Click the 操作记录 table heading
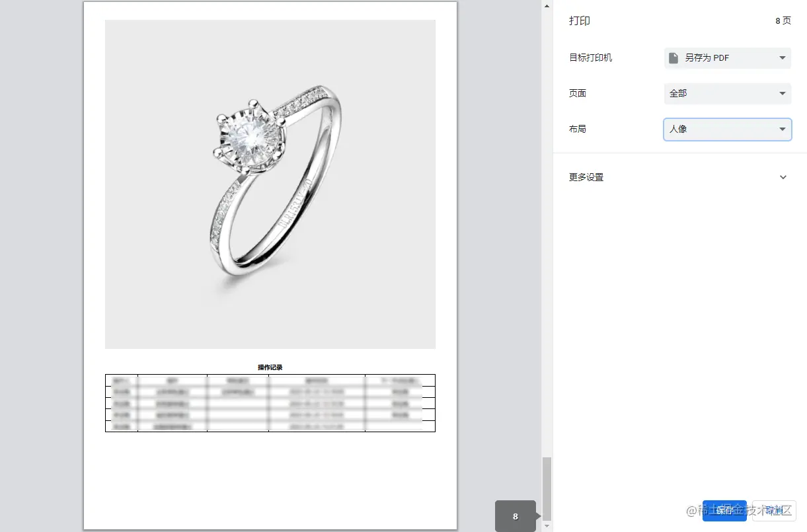Viewport: 807px width, 532px height. [270, 367]
